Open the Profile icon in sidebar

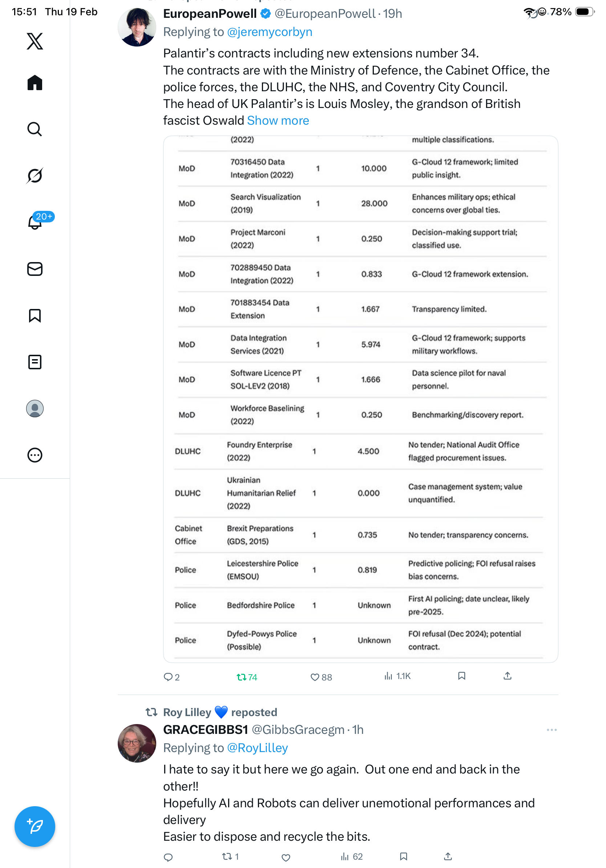(35, 409)
